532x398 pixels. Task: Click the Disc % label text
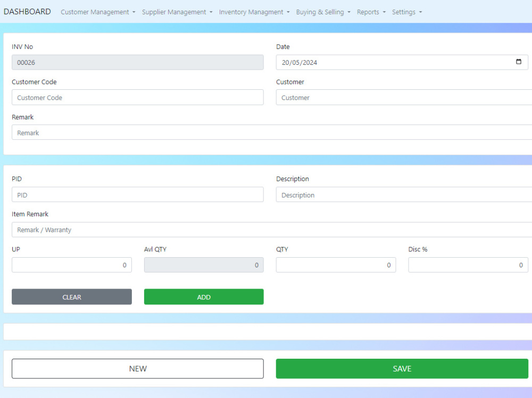pos(418,249)
